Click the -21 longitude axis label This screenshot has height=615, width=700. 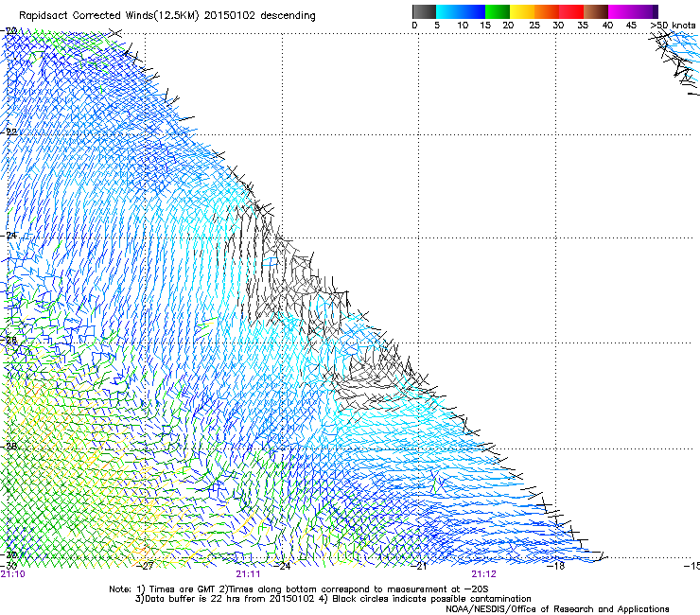[x=419, y=567]
